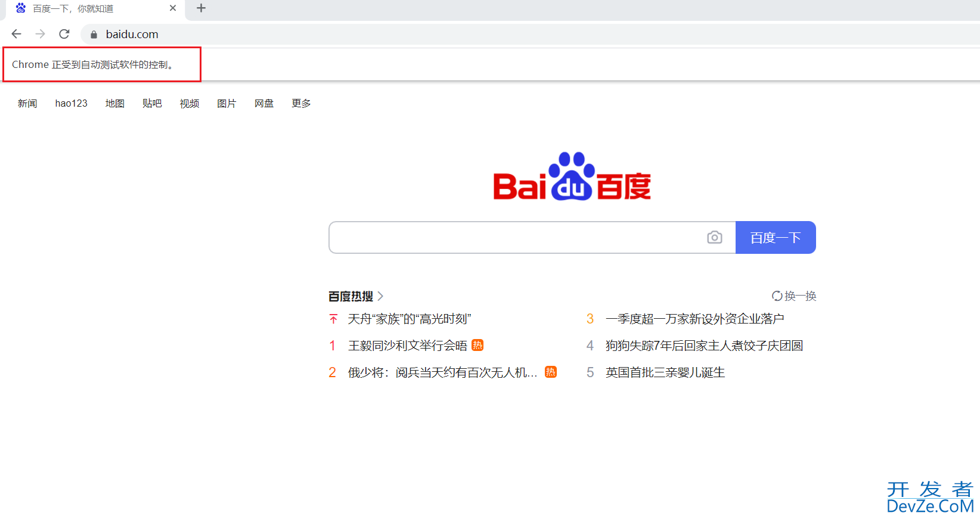This screenshot has height=519, width=980.
Task: Open headline 一季度超一万家新设外资企业落户
Action: tap(695, 319)
